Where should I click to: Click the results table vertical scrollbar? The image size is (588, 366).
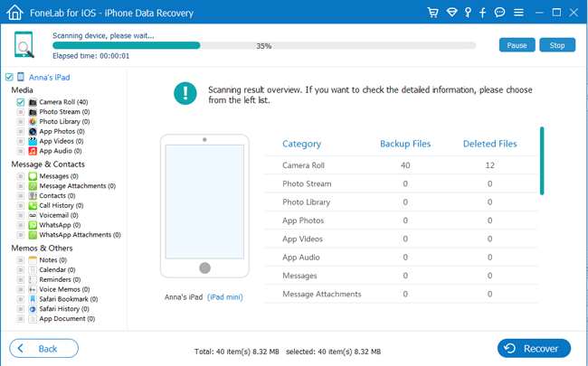point(542,161)
